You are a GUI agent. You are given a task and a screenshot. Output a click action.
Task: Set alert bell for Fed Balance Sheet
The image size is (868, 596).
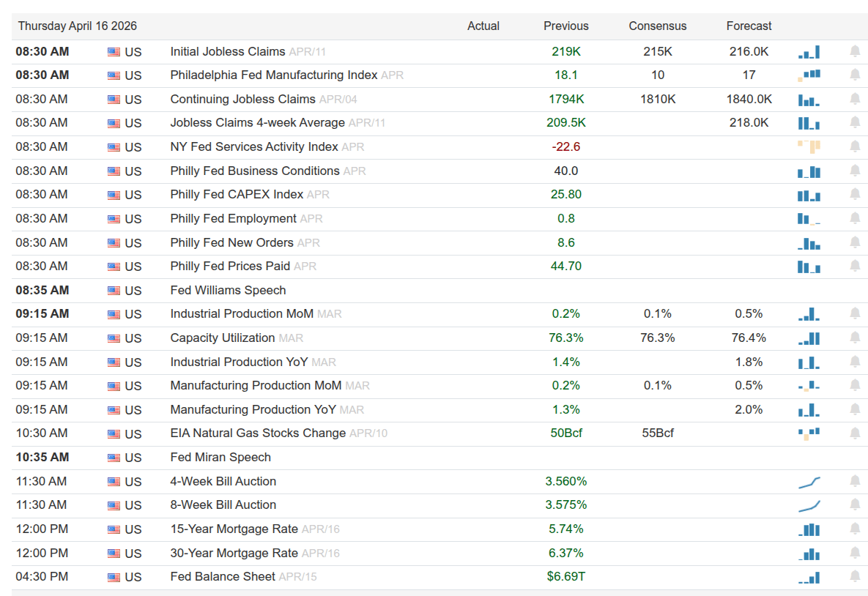855,577
